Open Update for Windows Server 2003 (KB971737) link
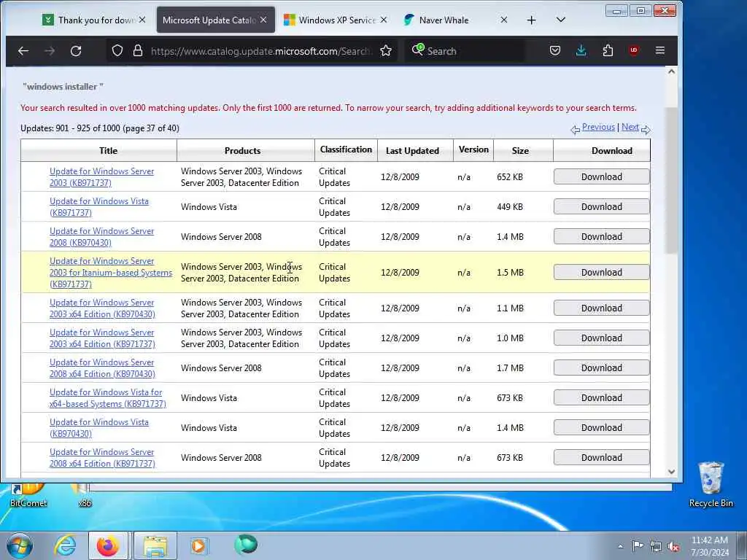 (101, 177)
